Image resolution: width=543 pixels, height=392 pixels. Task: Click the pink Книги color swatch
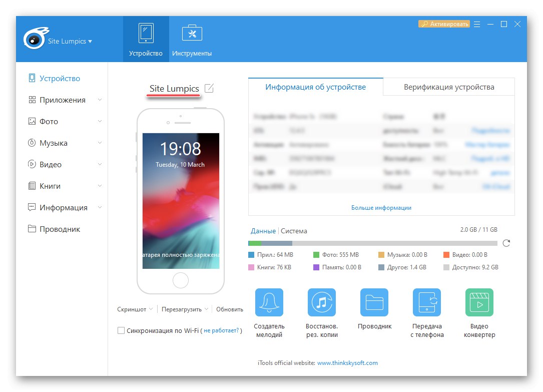[251, 267]
